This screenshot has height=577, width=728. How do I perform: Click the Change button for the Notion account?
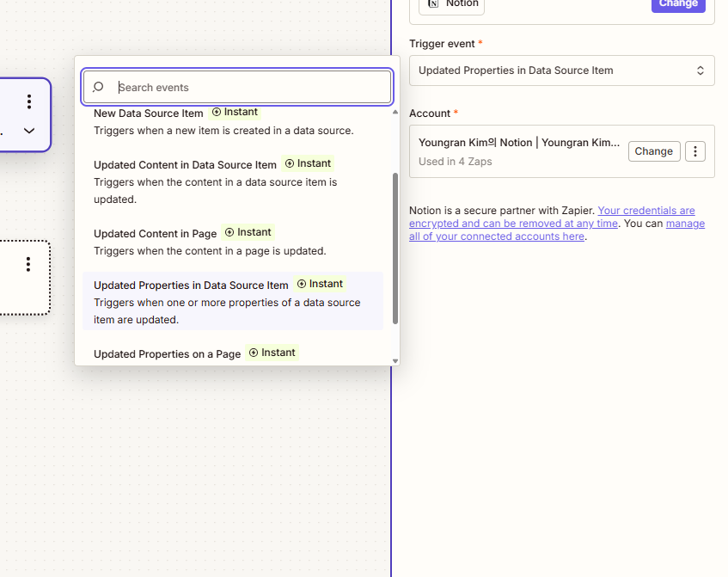pos(654,151)
